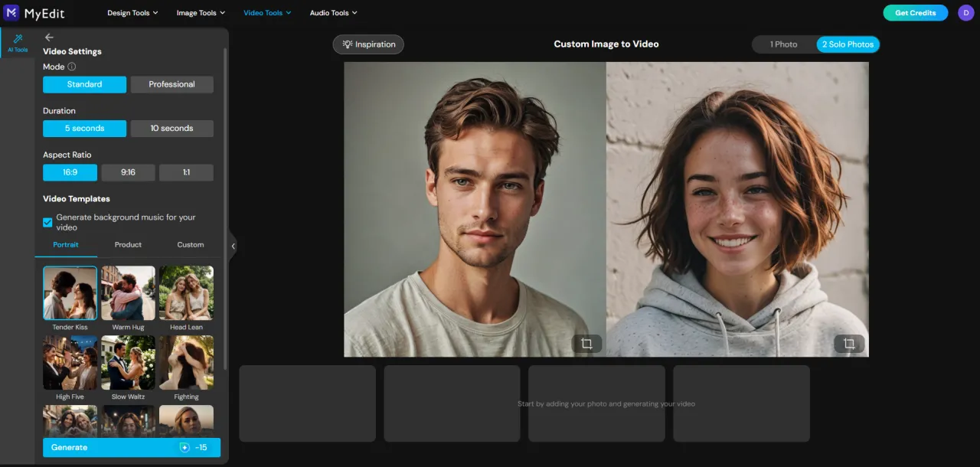
Task: Click the crop icon on the woman's photo
Action: click(x=849, y=344)
